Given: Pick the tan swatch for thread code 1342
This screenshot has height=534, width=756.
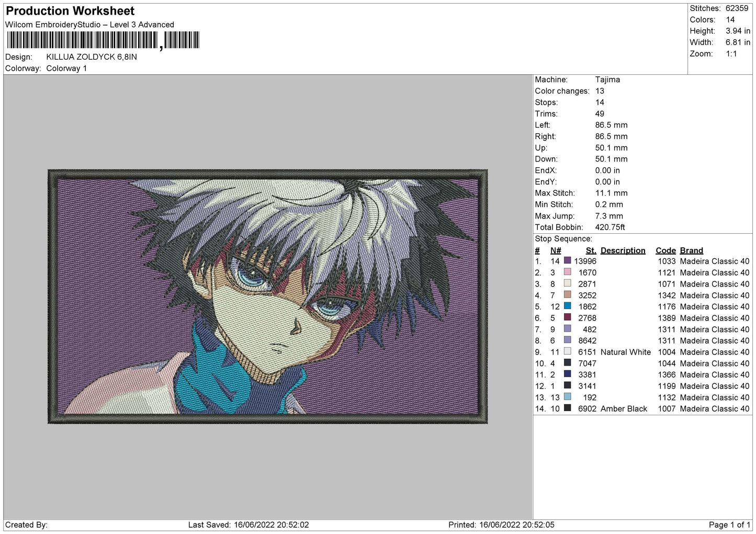Looking at the screenshot, I should coord(567,295).
